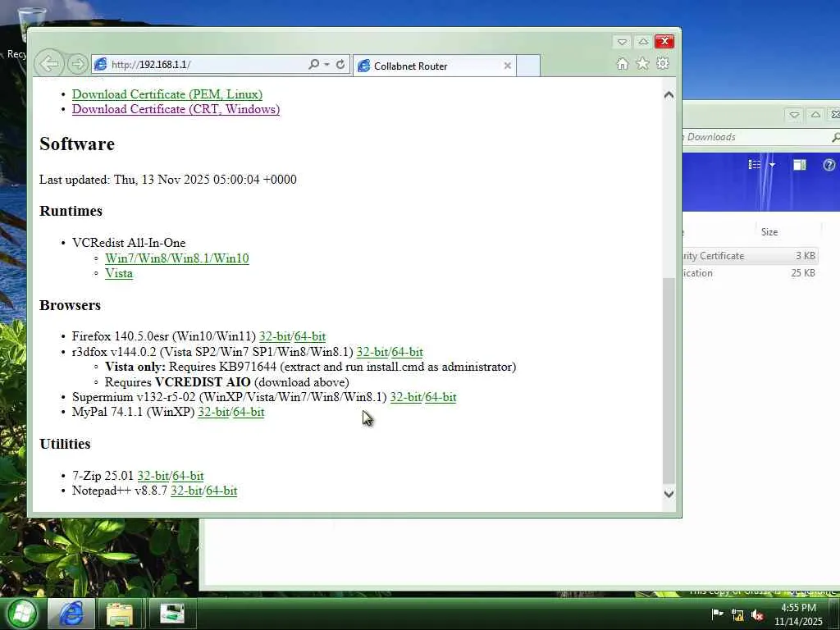The image size is (840, 630).
Task: Close the Collabnet Router tab
Action: click(507, 66)
